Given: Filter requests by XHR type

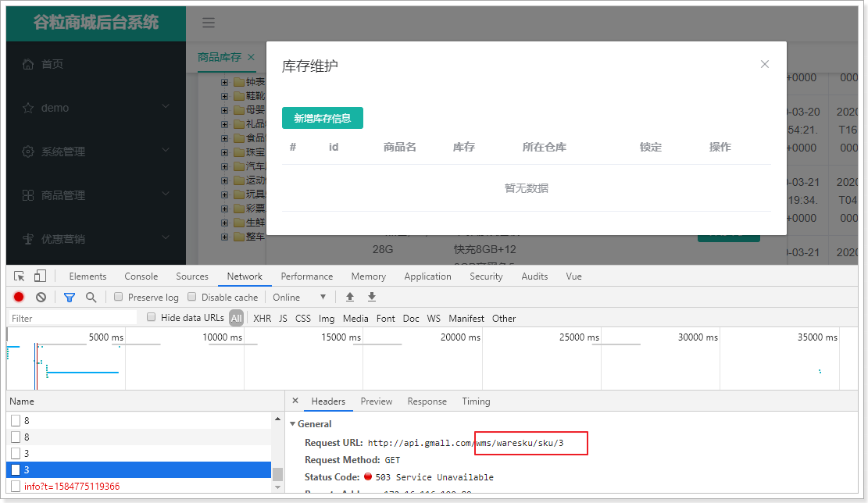Looking at the screenshot, I should pos(263,318).
